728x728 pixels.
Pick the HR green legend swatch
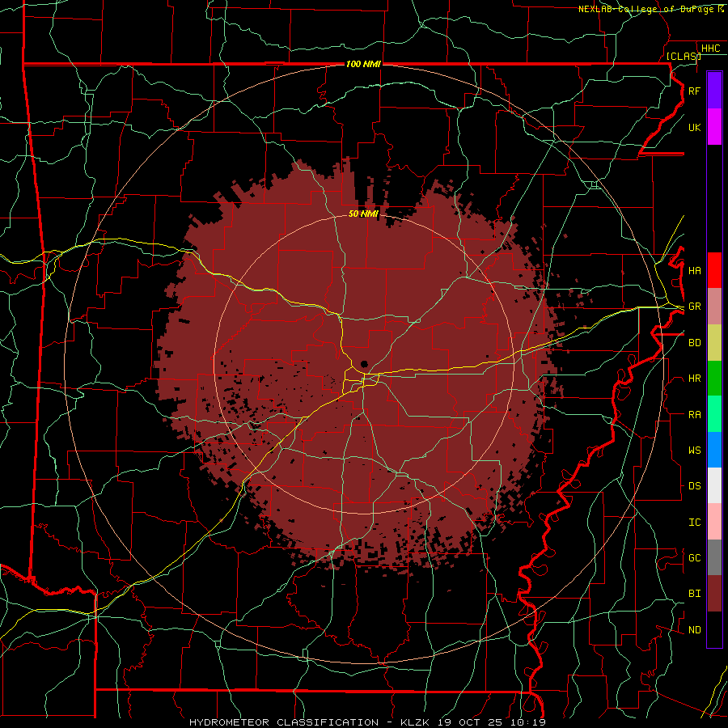click(x=714, y=379)
